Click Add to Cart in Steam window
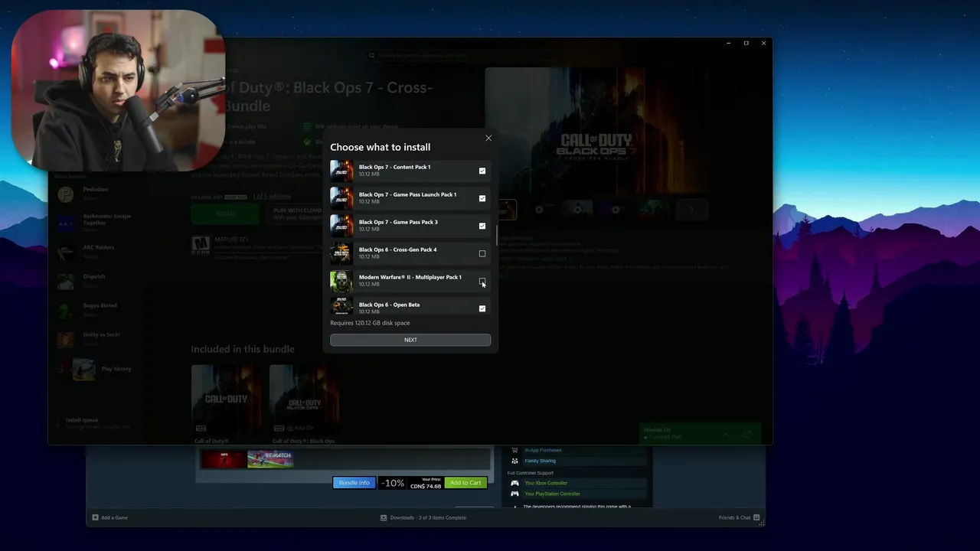The image size is (980, 551). click(465, 483)
